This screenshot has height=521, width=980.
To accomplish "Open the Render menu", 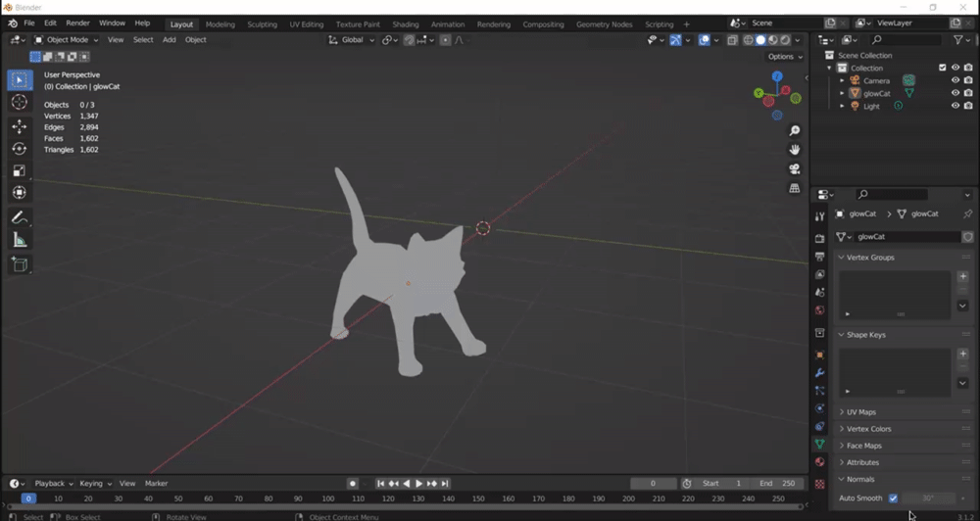I will point(78,24).
